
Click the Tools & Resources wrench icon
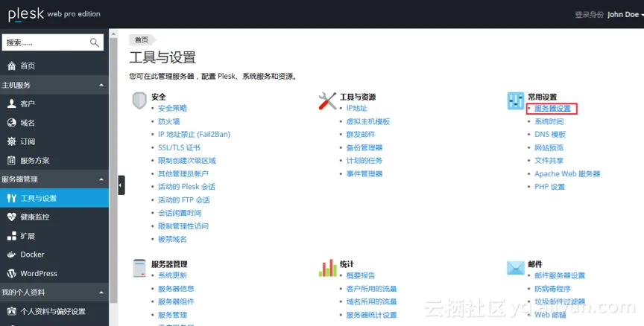tap(327, 101)
